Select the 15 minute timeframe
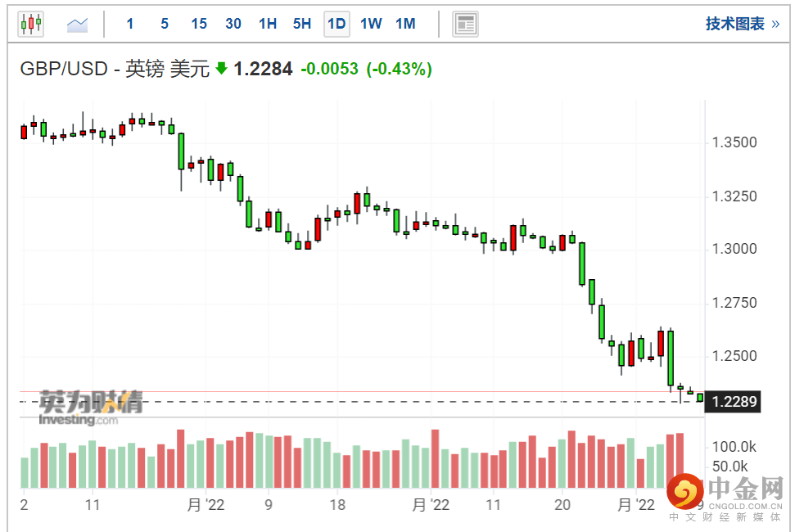Viewport: 795px width, 532px height. tap(199, 24)
